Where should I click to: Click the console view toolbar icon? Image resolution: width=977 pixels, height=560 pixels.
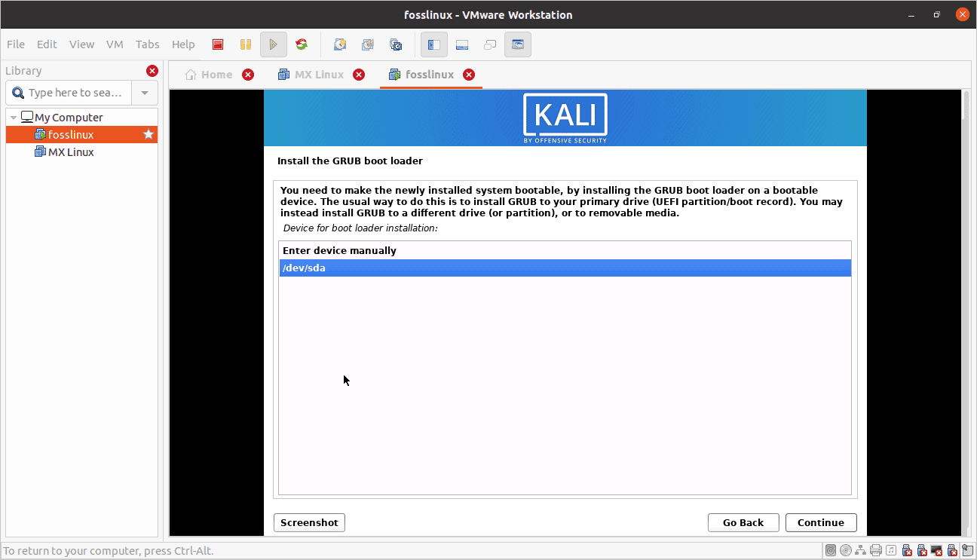point(518,44)
